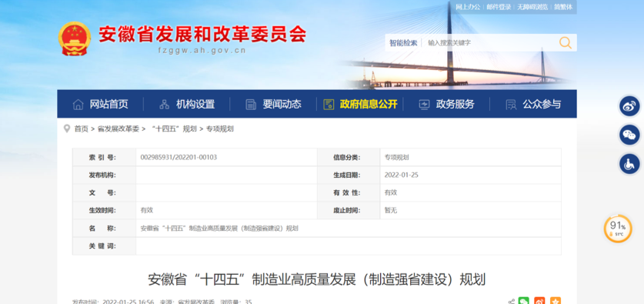Click the icon beside 公众参与
The width and height of the screenshot is (644, 304).
coord(511,105)
